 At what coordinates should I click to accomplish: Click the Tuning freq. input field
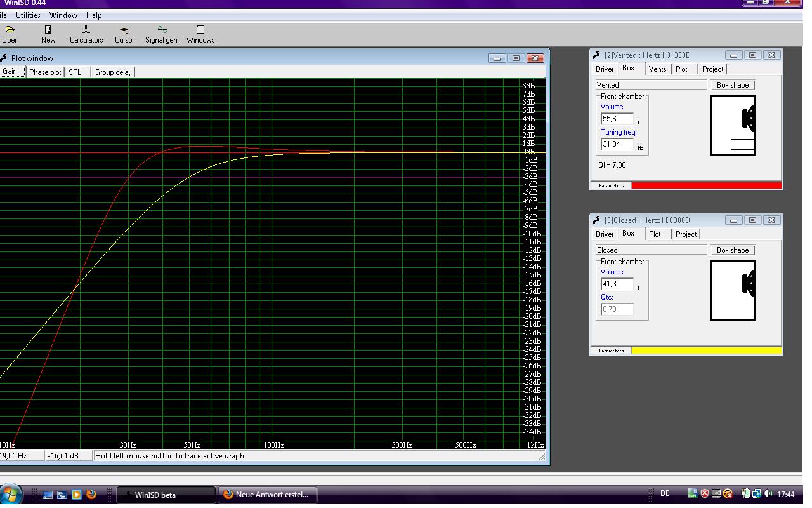(x=617, y=144)
